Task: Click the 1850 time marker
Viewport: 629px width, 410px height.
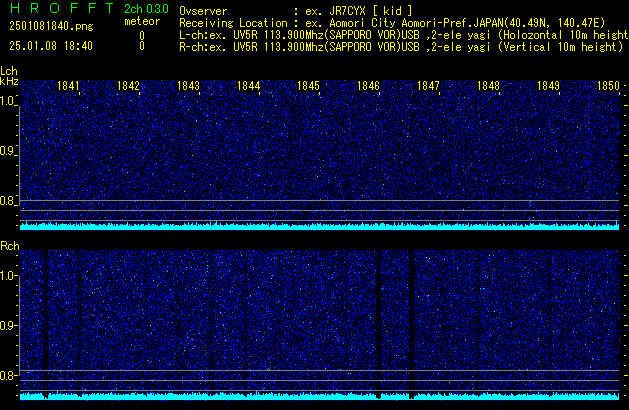Action: [x=608, y=86]
